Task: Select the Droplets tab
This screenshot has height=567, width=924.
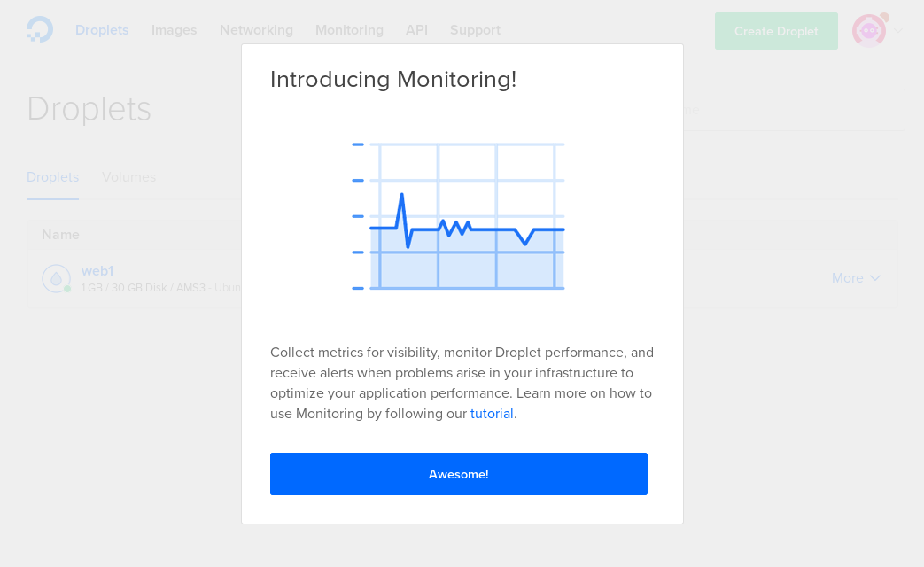Action: 52,177
